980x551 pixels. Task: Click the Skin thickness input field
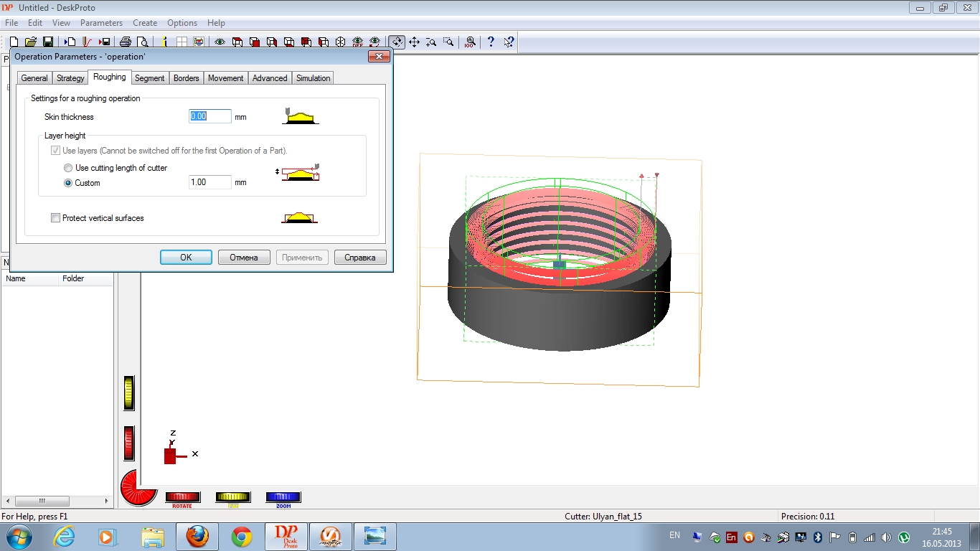click(209, 116)
